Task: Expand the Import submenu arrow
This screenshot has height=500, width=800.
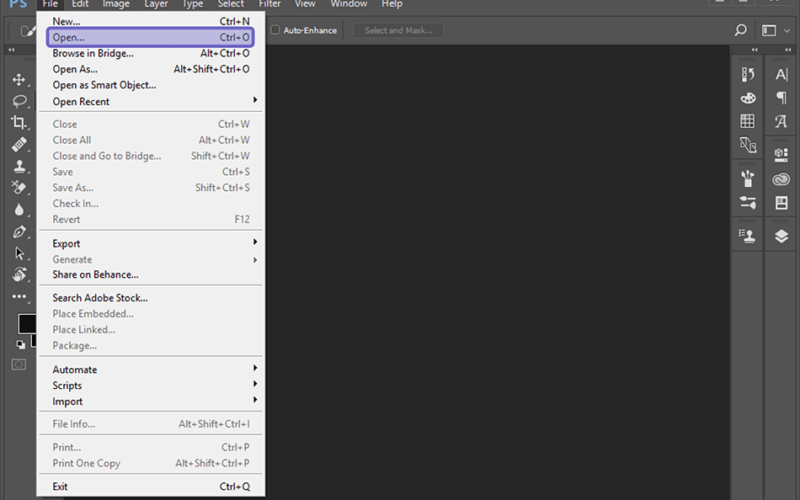Action: point(255,400)
